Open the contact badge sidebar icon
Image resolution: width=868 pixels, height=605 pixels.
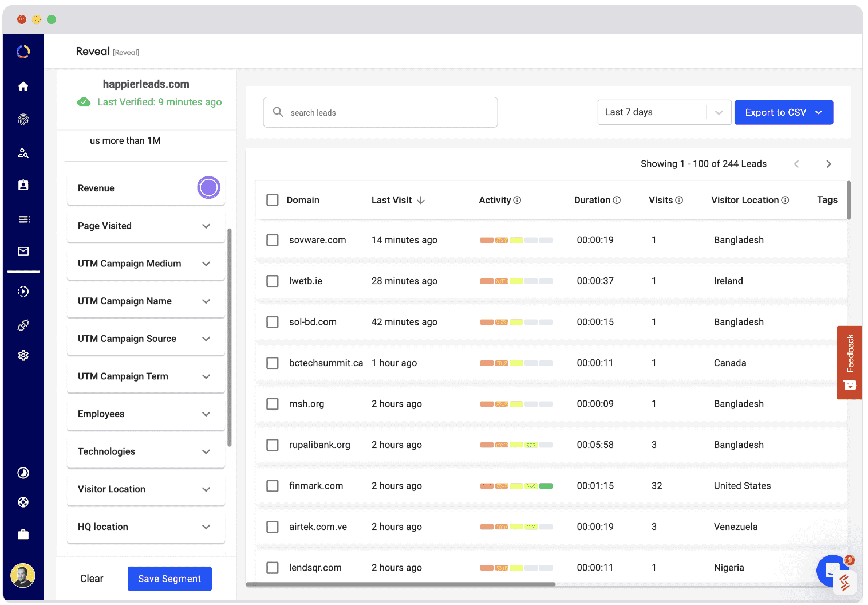pos(23,185)
